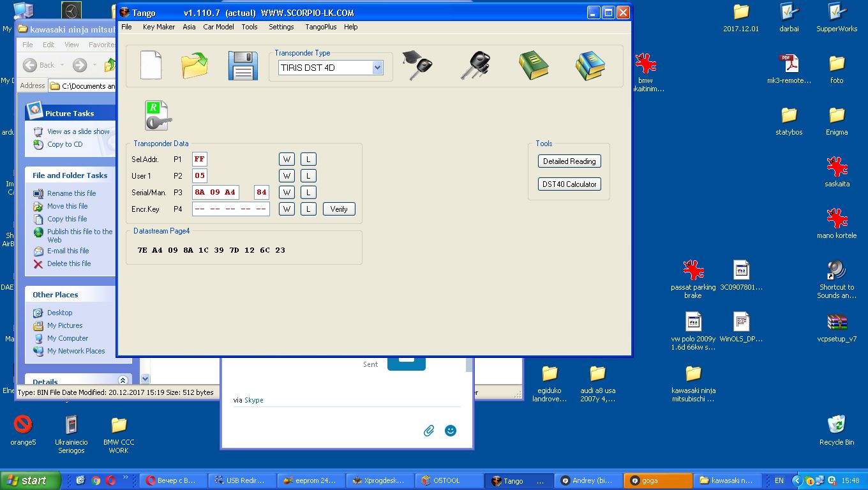Open the Help menu in Tango
The width and height of the screenshot is (868, 490).
point(350,27)
